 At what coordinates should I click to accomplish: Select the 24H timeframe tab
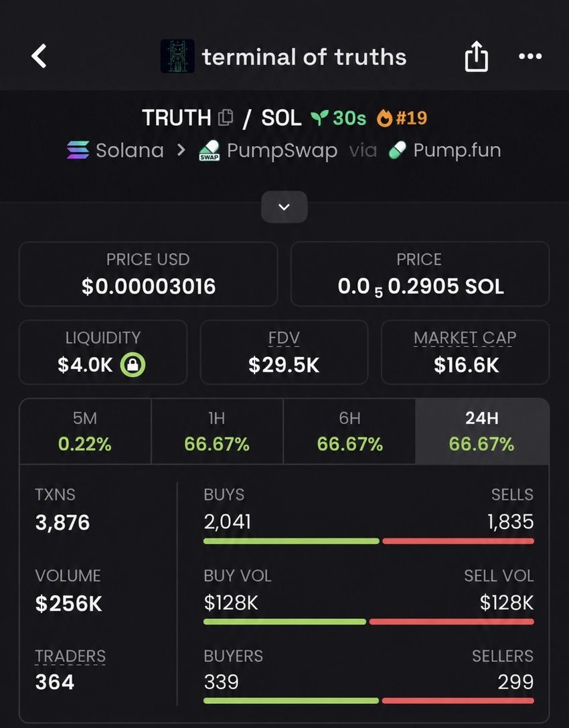[x=482, y=431]
